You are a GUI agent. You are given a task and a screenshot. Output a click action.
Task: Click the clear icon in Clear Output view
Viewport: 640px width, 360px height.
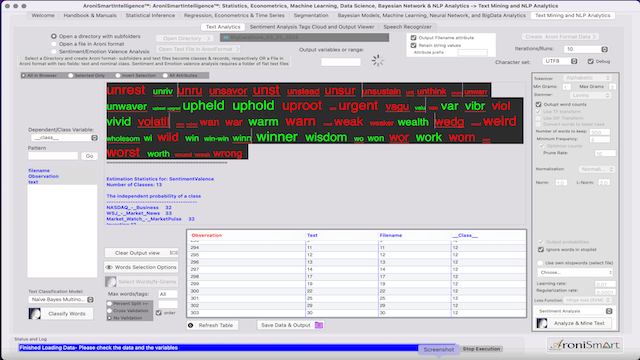(x=174, y=253)
